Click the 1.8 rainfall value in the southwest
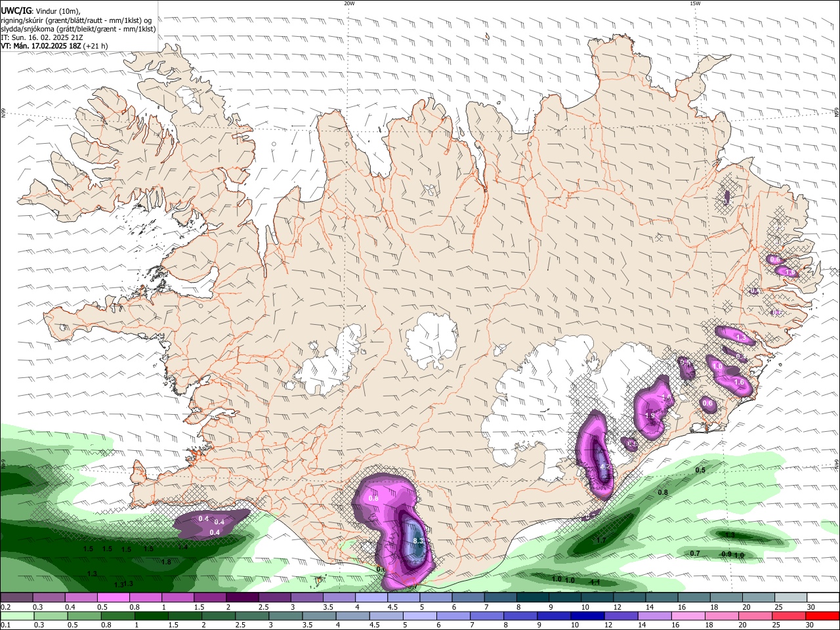This screenshot has height=630, width=840. point(166,562)
